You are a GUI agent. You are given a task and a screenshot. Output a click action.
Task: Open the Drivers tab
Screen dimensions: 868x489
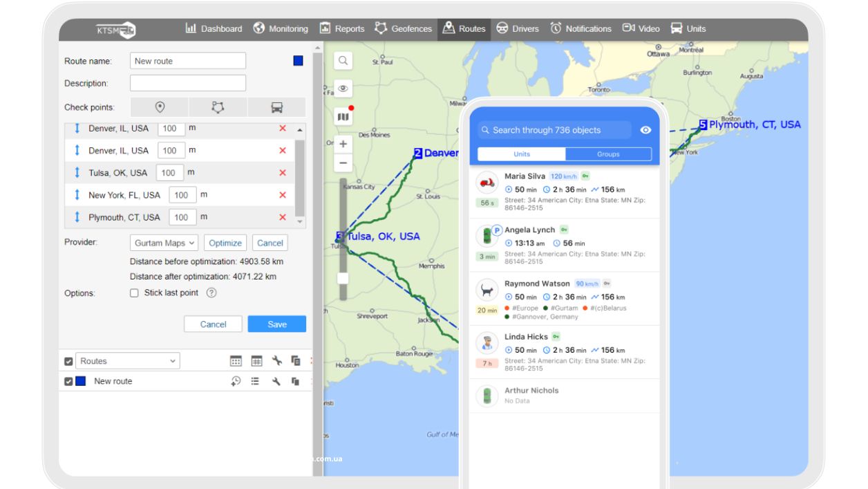518,29
